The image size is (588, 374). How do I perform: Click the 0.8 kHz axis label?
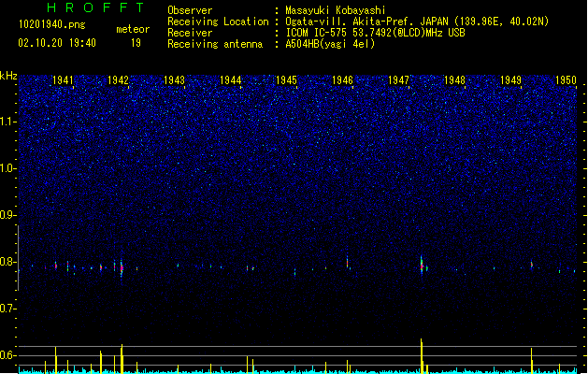click(7, 262)
